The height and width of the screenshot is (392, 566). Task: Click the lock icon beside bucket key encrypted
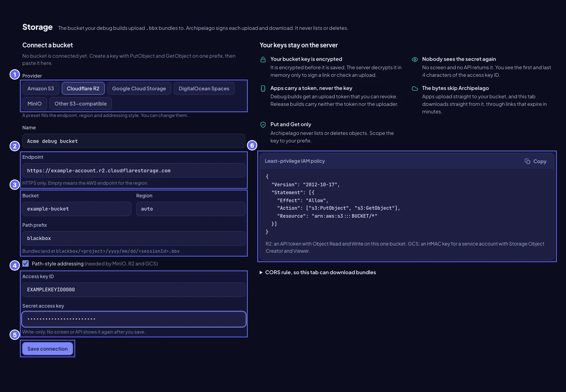click(263, 60)
